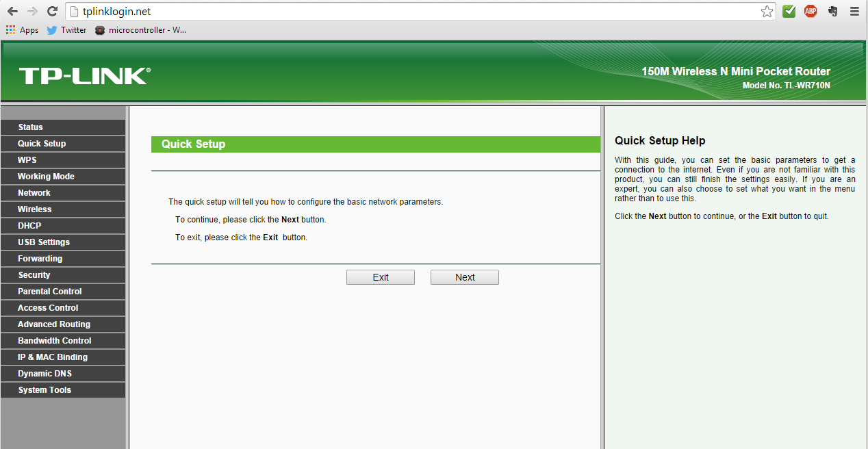Open Chrome hamburger menu

pos(854,11)
